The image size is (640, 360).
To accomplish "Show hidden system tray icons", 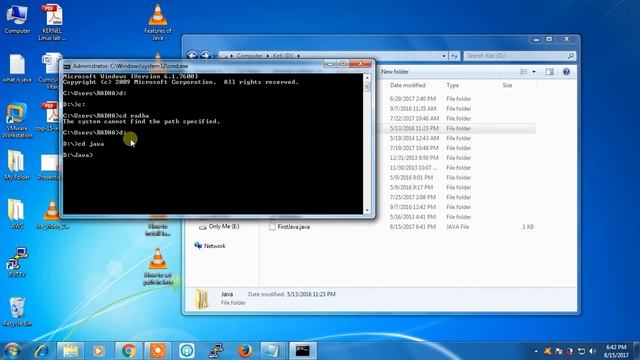I will pyautogui.click(x=536, y=351).
